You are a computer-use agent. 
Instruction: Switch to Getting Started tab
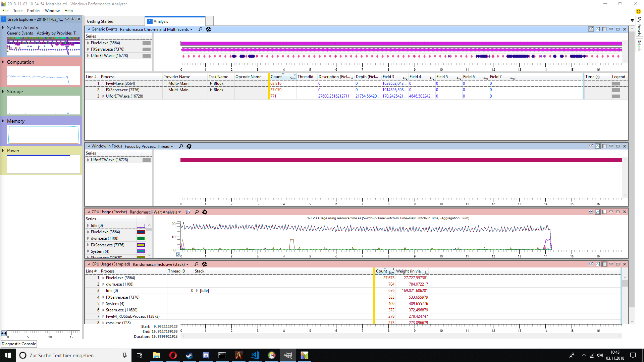click(x=114, y=21)
